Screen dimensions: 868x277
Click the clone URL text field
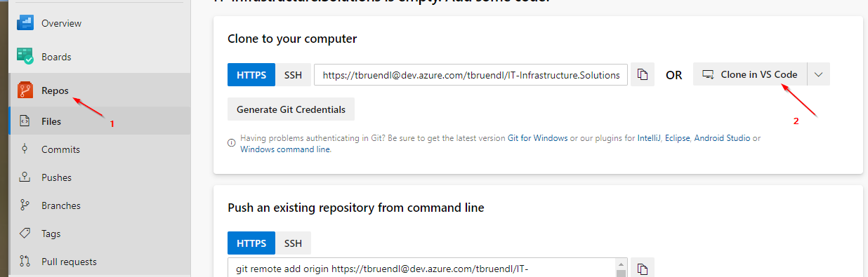(471, 74)
